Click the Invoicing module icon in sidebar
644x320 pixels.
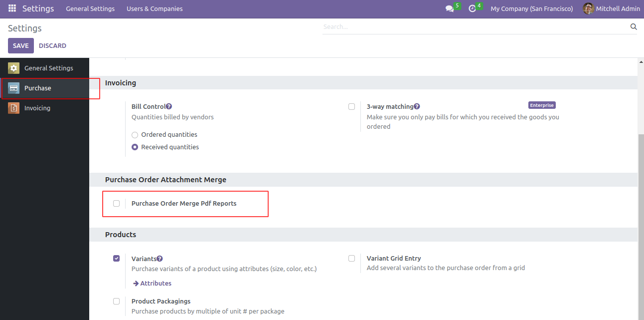tap(14, 108)
